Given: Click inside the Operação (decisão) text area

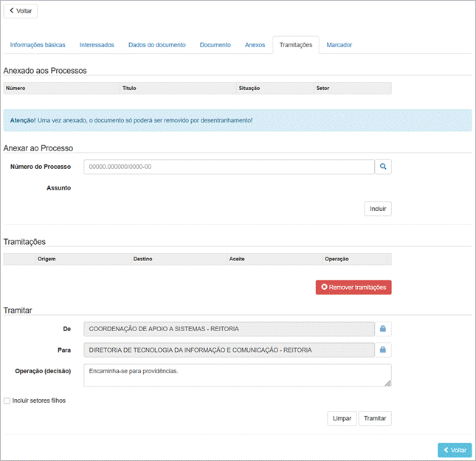Looking at the screenshot, I should click(236, 375).
